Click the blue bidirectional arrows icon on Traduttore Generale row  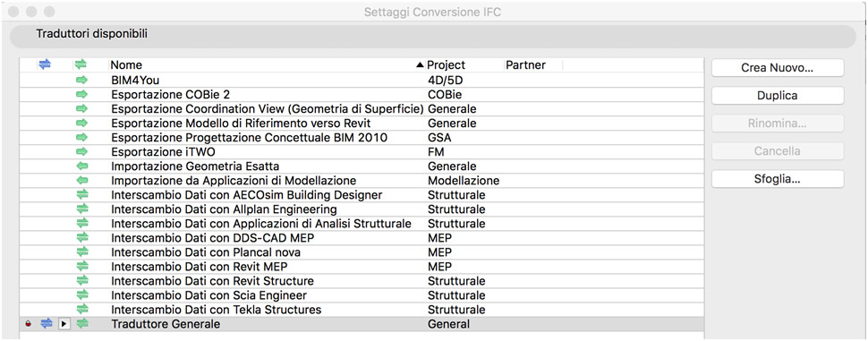click(46, 324)
